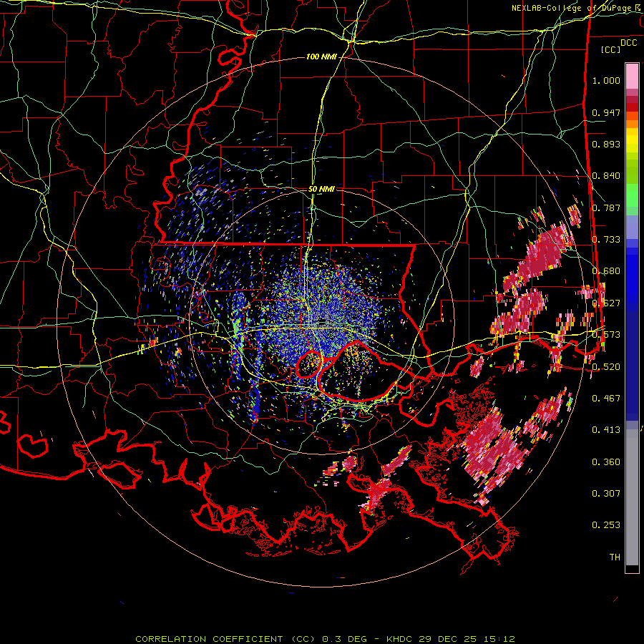Select the 0.733 scale label
Screen dimensions: 644x644
click(606, 240)
